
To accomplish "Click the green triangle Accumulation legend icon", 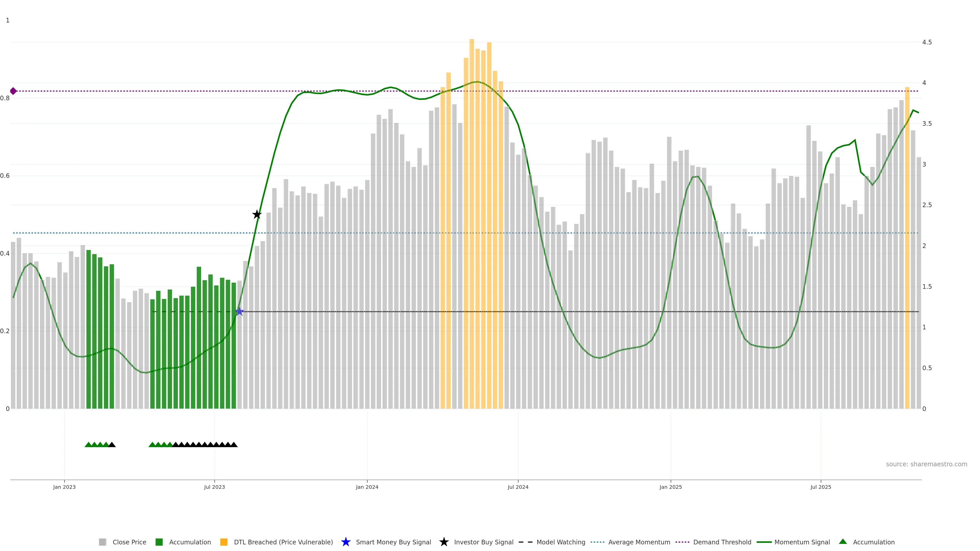I will pyautogui.click(x=843, y=542).
